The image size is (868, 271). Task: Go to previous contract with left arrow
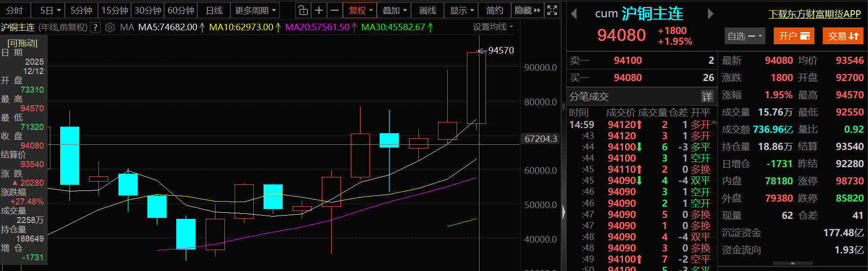574,14
